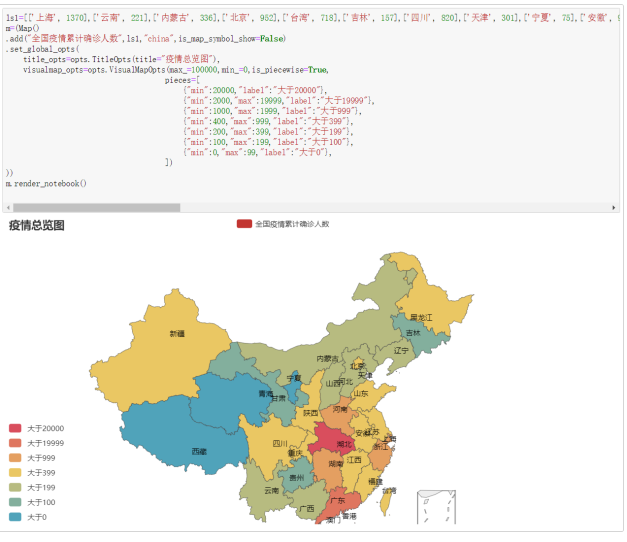
Task: Click the South China Sea inset box
Action: [436, 508]
